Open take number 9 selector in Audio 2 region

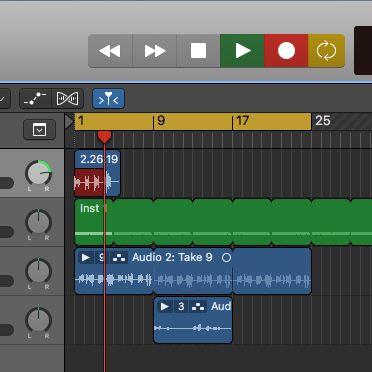pos(101,258)
